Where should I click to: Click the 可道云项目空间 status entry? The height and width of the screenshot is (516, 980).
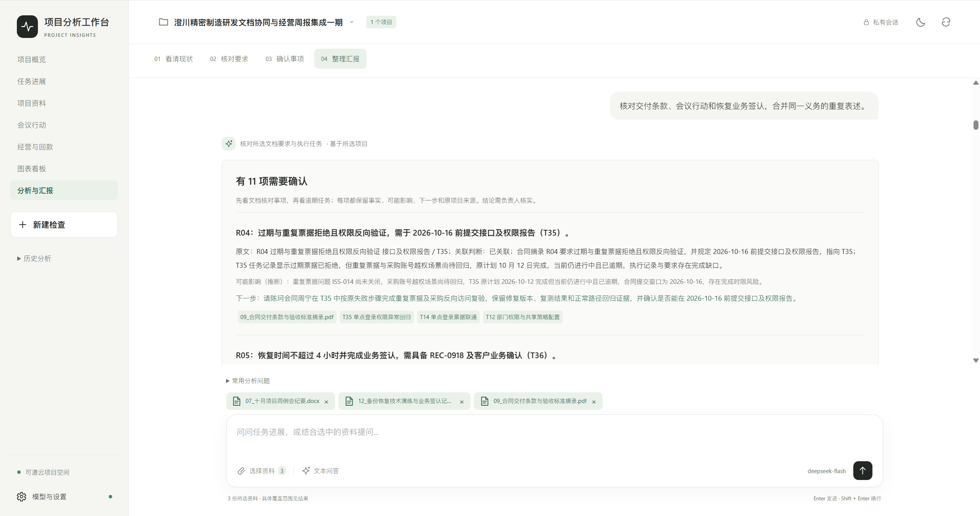click(x=43, y=472)
